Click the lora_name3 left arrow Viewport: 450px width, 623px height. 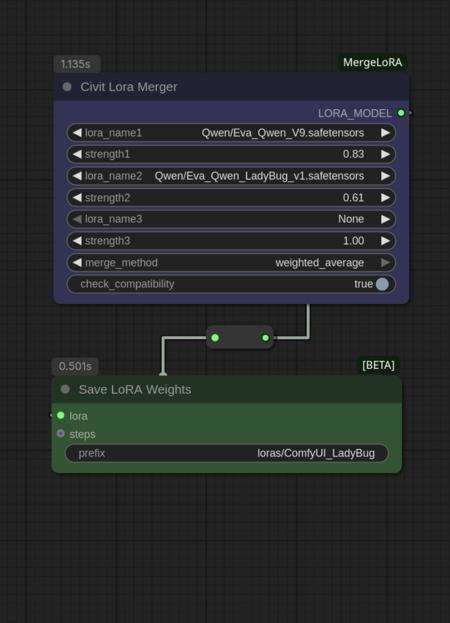77,219
